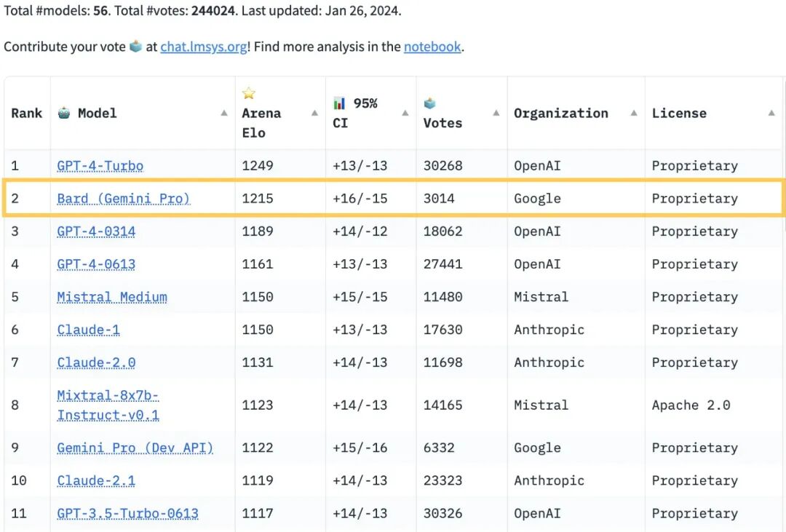Sort by Model column arrow

pyautogui.click(x=224, y=114)
